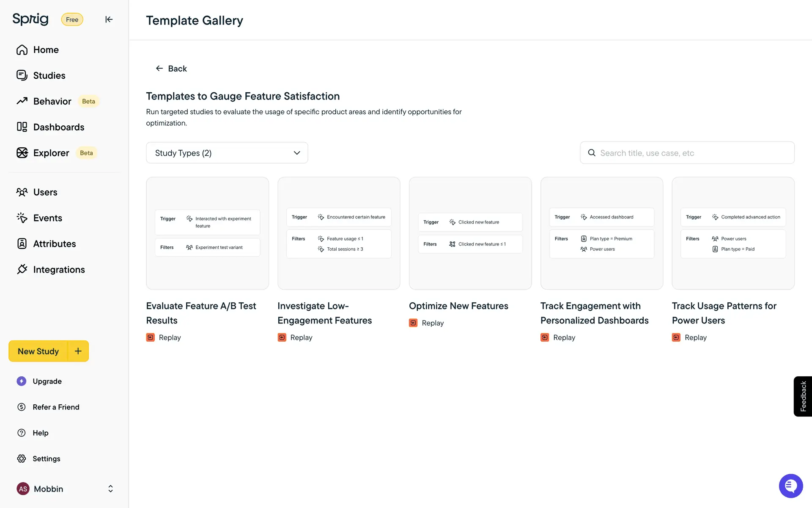Click the Attributes icon in the sidebar
The width and height of the screenshot is (812, 508).
pyautogui.click(x=22, y=244)
